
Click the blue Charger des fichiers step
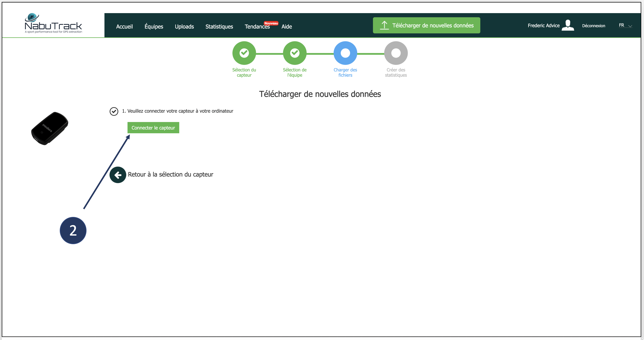(345, 53)
